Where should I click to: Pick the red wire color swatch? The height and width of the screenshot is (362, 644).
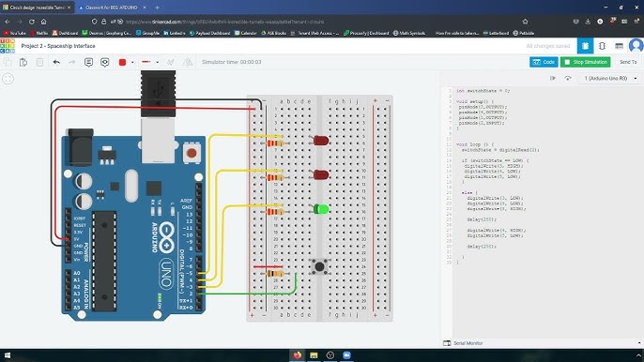point(122,63)
